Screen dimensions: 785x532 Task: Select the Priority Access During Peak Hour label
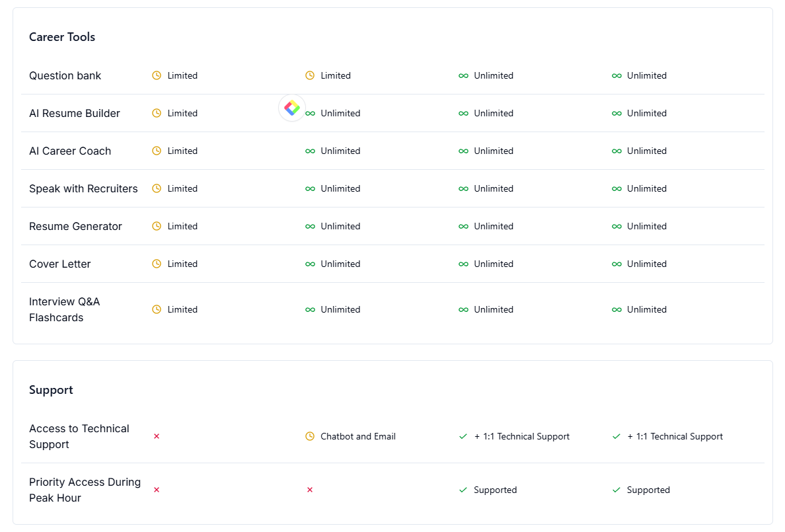click(85, 490)
